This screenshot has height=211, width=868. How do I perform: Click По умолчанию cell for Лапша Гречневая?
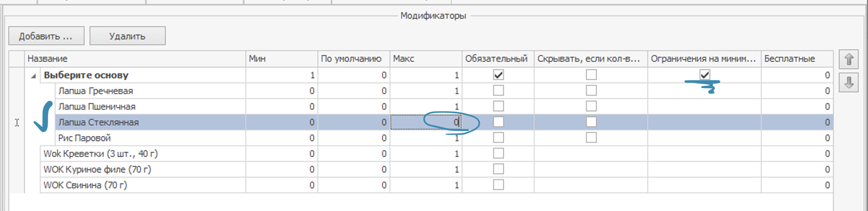click(x=354, y=91)
